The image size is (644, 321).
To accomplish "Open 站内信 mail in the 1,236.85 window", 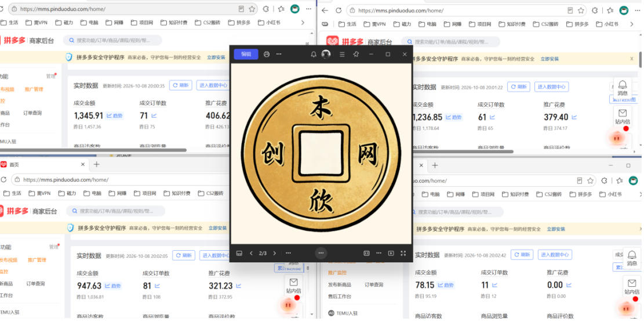I will (x=623, y=117).
